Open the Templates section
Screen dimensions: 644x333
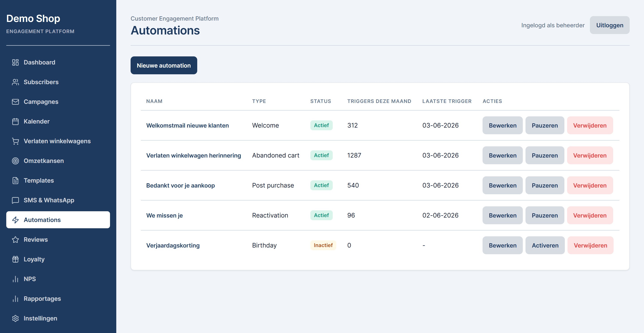[x=58, y=181]
